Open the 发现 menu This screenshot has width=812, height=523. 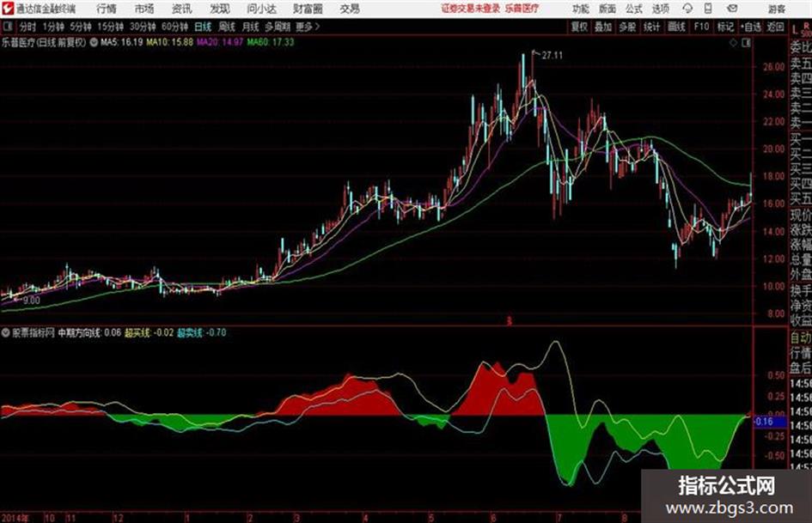coord(220,9)
